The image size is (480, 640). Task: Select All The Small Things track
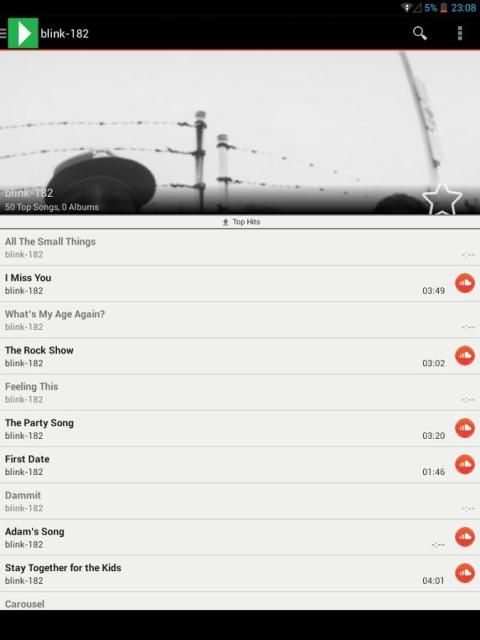pos(240,247)
